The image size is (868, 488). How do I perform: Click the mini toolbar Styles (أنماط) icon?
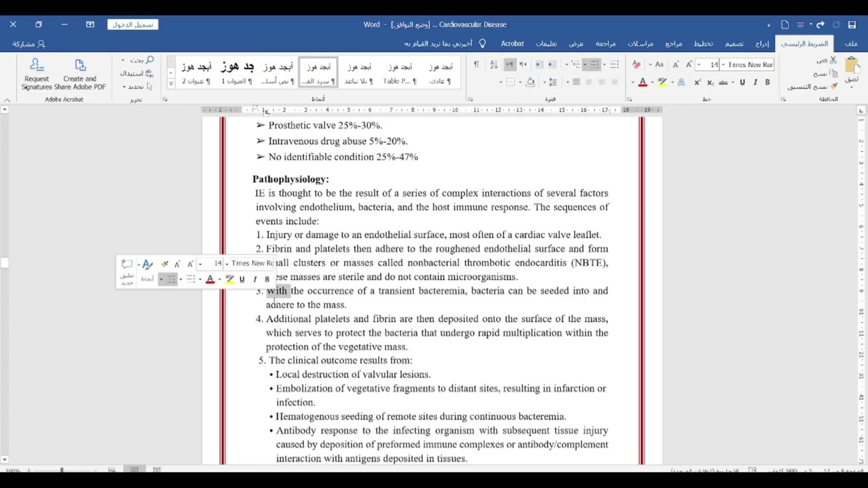click(x=147, y=264)
